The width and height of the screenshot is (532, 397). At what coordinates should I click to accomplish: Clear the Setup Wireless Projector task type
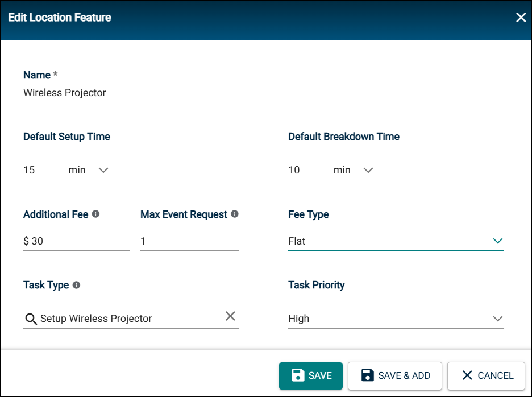point(230,316)
